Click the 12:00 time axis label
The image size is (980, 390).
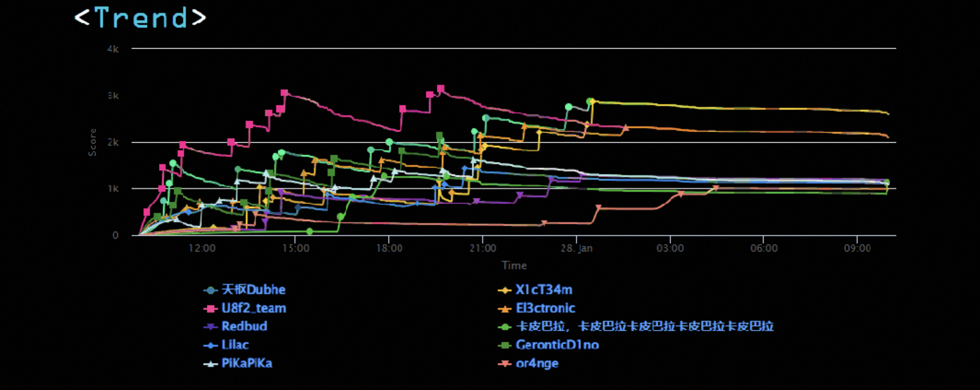(202, 248)
